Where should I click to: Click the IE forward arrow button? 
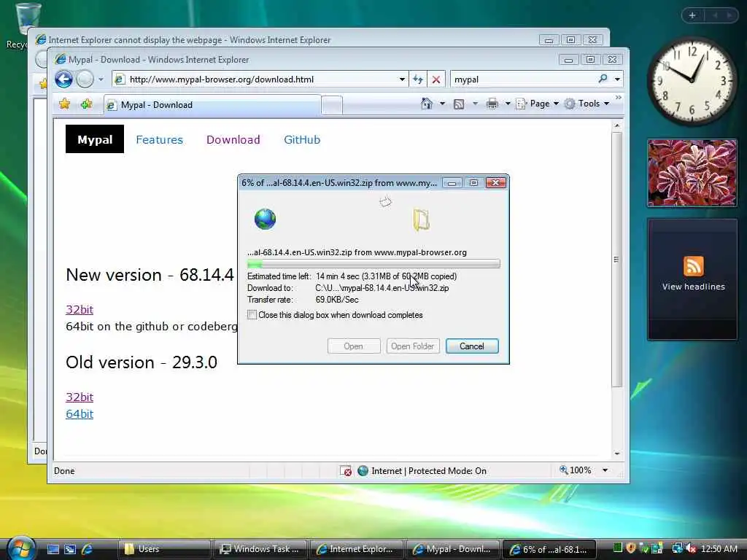pyautogui.click(x=85, y=79)
